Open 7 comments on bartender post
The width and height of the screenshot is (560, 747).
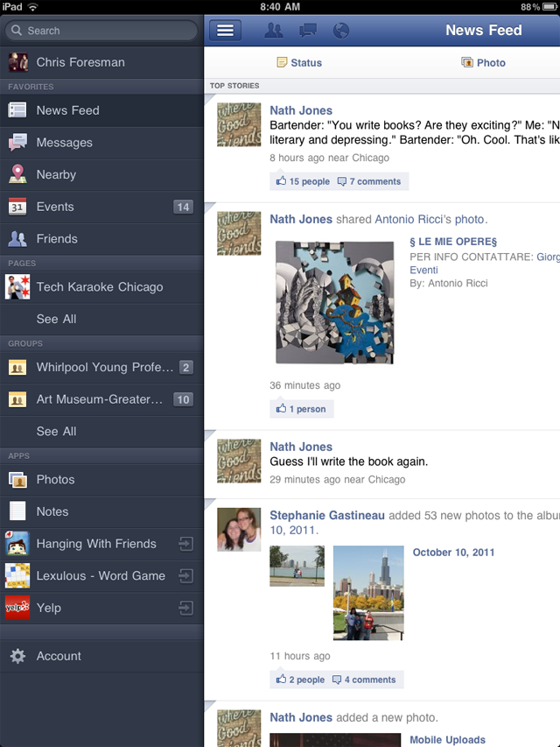coord(369,181)
